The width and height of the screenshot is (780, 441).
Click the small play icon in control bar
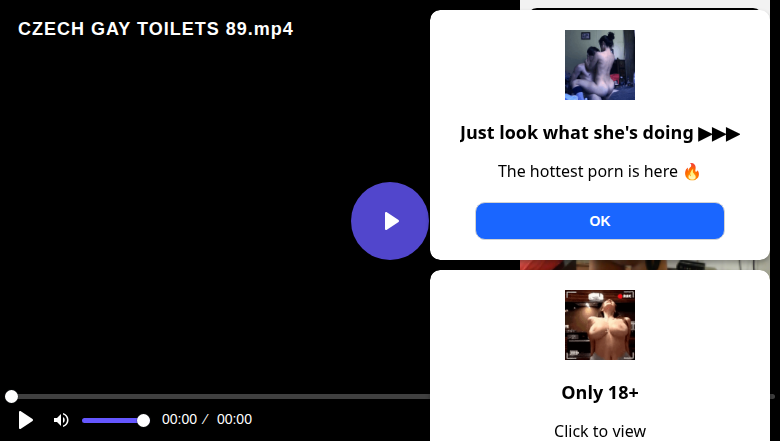tap(25, 420)
